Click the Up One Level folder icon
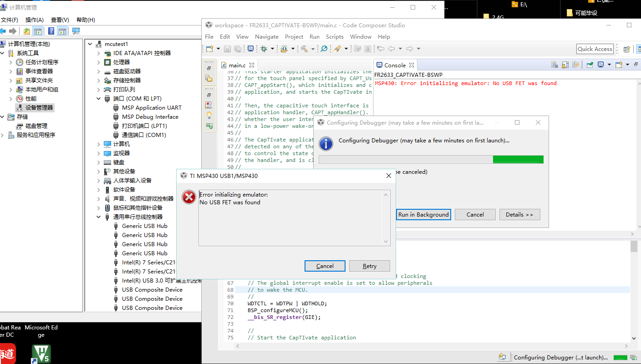Screen dimensions: 641x364 pyautogui.click(x=27, y=31)
